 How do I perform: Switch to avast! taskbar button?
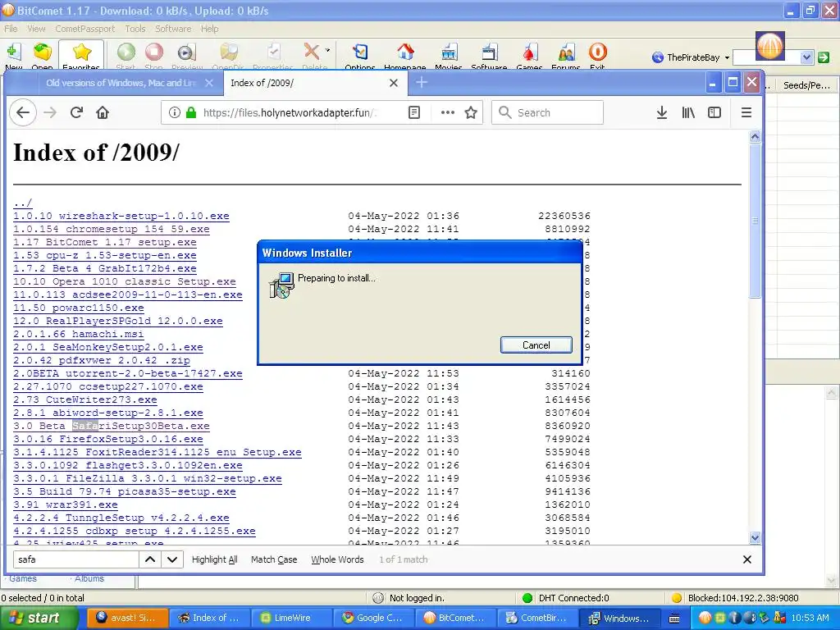coord(127,618)
